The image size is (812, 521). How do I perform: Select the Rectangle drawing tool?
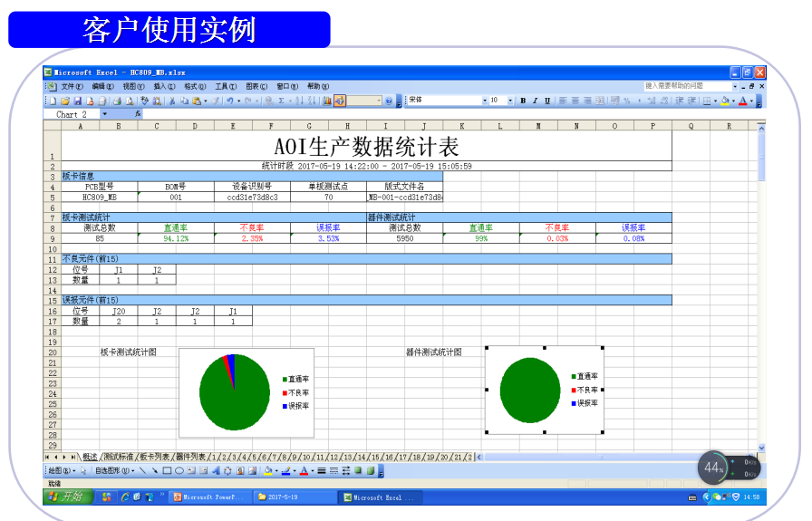[167, 470]
